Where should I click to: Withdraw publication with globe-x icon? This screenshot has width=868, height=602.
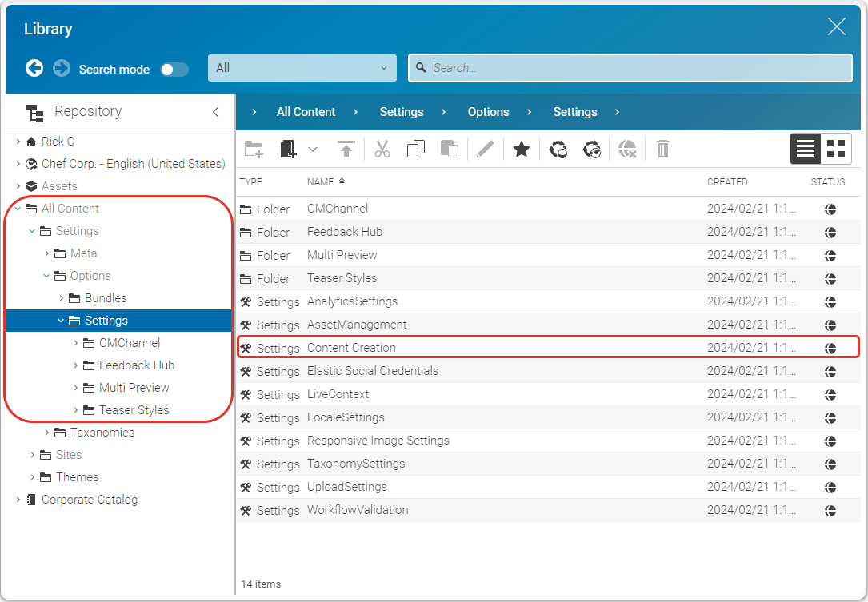coord(627,149)
